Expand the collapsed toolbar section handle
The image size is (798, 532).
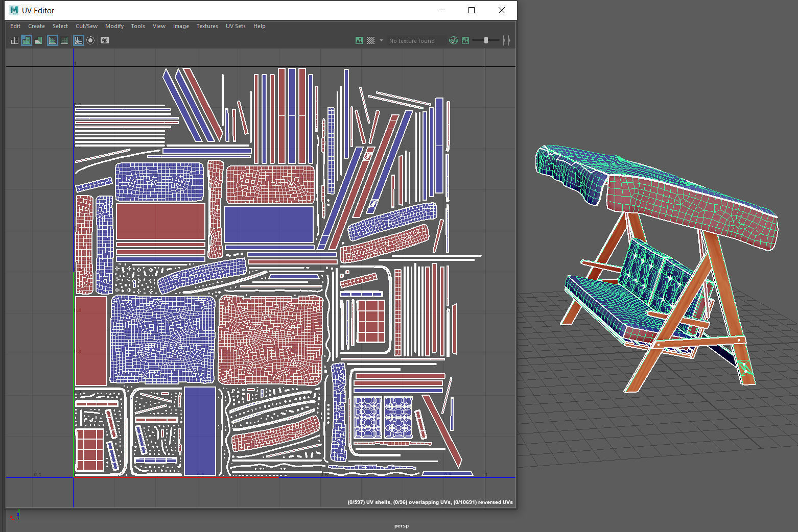pos(506,40)
